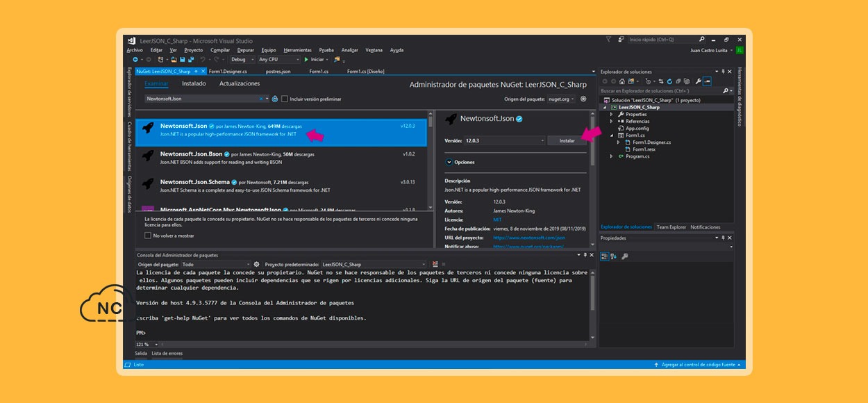The image size is (868, 403).
Task: Open the Form1.cs [Diseño] tab
Action: (365, 72)
